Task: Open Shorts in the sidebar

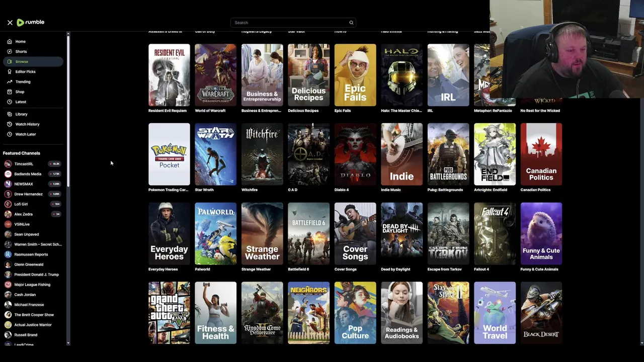Action: [x=33, y=52]
